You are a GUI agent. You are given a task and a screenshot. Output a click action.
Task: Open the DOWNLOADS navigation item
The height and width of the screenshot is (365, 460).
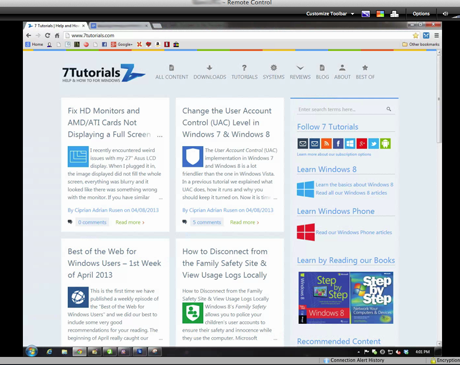click(210, 72)
